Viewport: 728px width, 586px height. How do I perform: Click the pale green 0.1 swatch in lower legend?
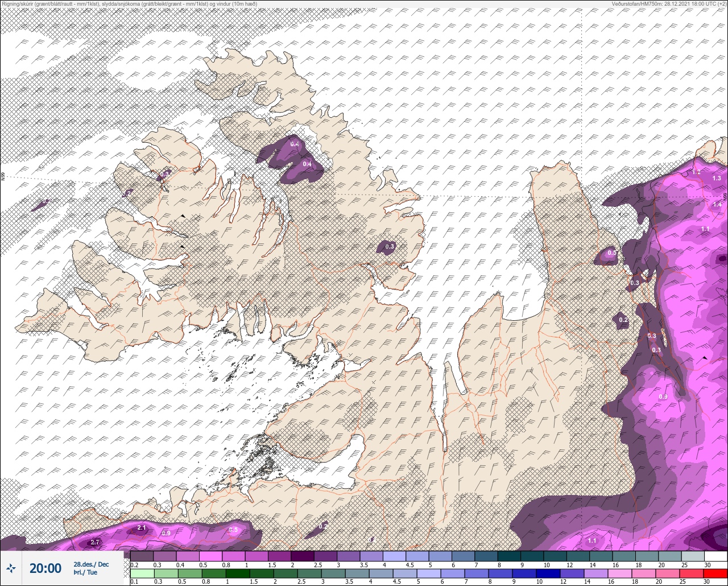point(142,573)
